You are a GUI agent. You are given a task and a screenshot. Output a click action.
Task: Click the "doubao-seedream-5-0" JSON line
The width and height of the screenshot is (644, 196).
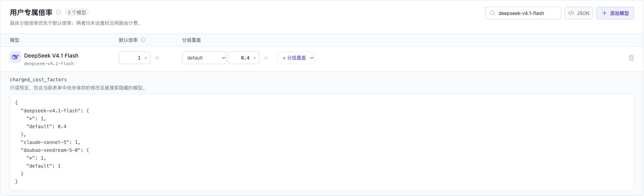55,150
